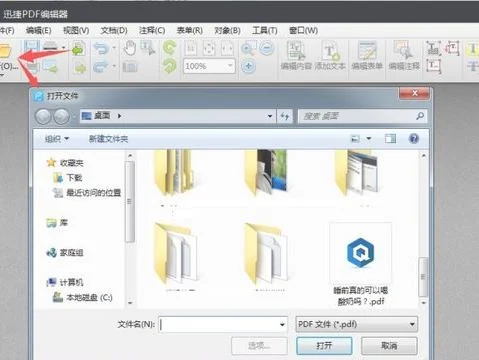Toggle the preview pane icon in the dialog
Screen dimensions: 479x360
(390, 138)
